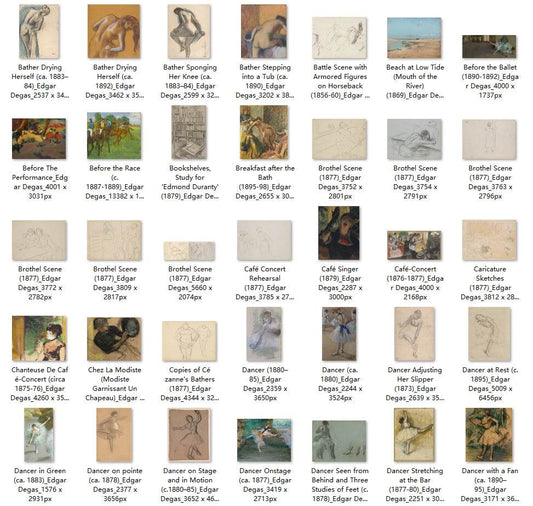The width and height of the screenshot is (533, 506).
Task: Select the Chez La Modiste image thumbnail
Action: [114, 339]
